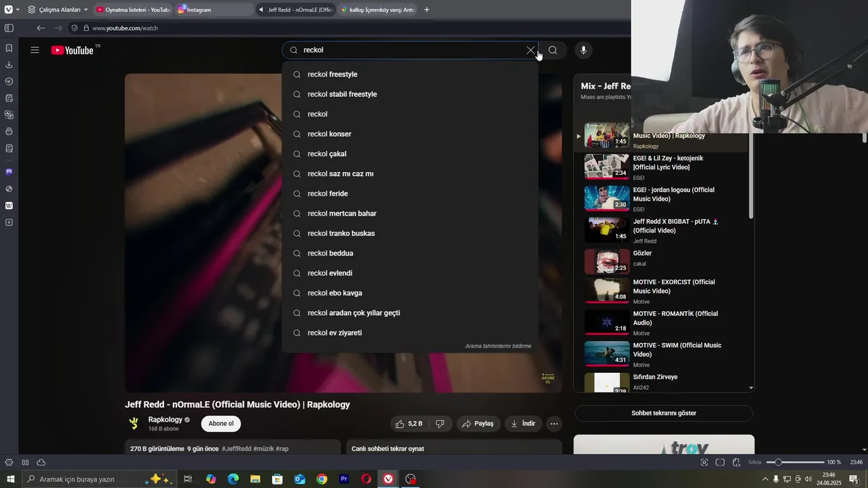Open Bookmarks panel in Vivaldi sidebar
868x488 pixels.
(9, 48)
